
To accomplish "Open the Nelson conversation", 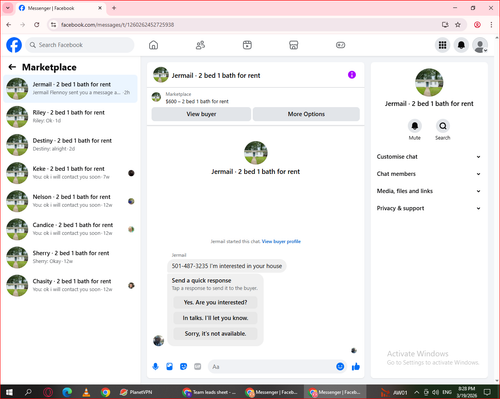I will tap(70, 201).
